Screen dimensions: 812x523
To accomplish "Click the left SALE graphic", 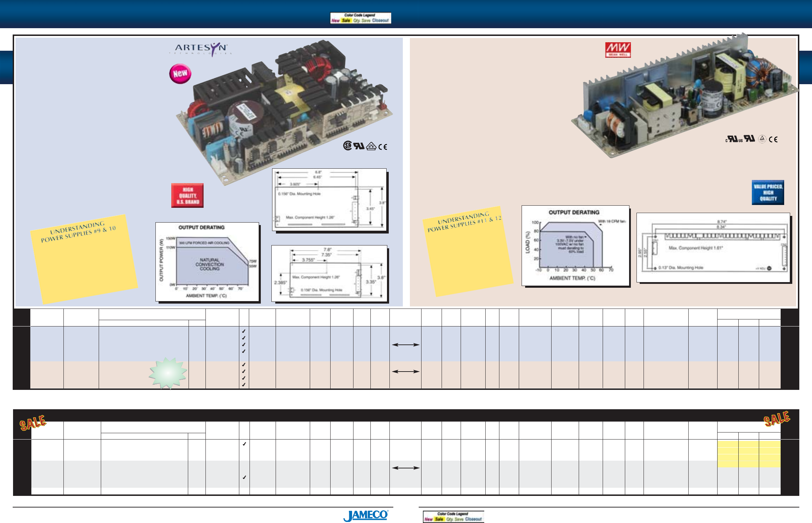I will point(33,423).
